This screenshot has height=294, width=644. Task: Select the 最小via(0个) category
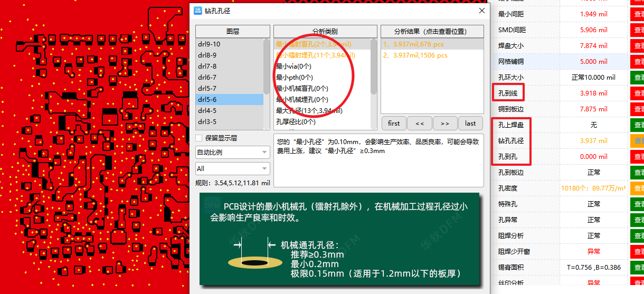pos(322,67)
